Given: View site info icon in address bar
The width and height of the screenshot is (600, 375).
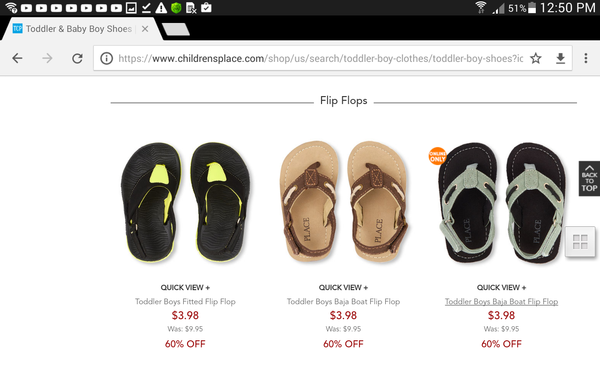Looking at the screenshot, I should tap(106, 58).
